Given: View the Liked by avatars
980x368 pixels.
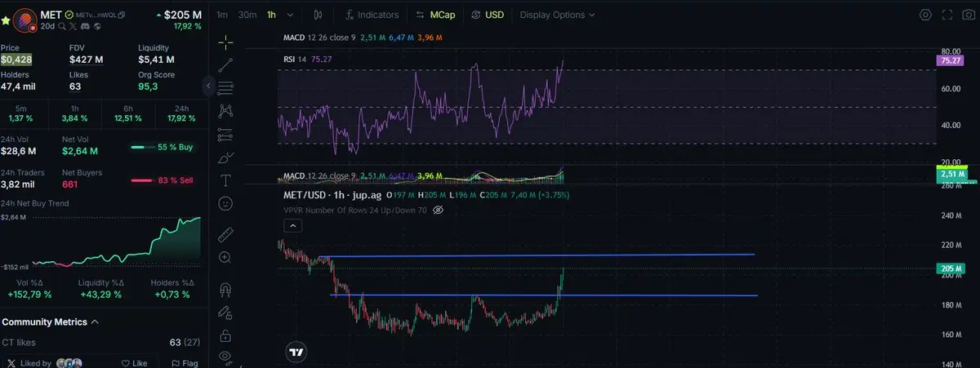Looking at the screenshot, I should click(x=69, y=363).
